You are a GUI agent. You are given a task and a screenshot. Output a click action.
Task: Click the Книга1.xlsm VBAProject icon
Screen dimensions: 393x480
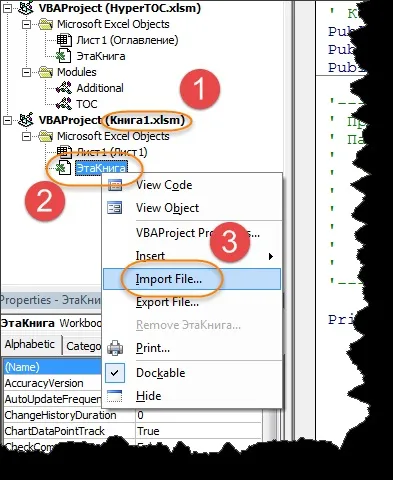click(26, 120)
